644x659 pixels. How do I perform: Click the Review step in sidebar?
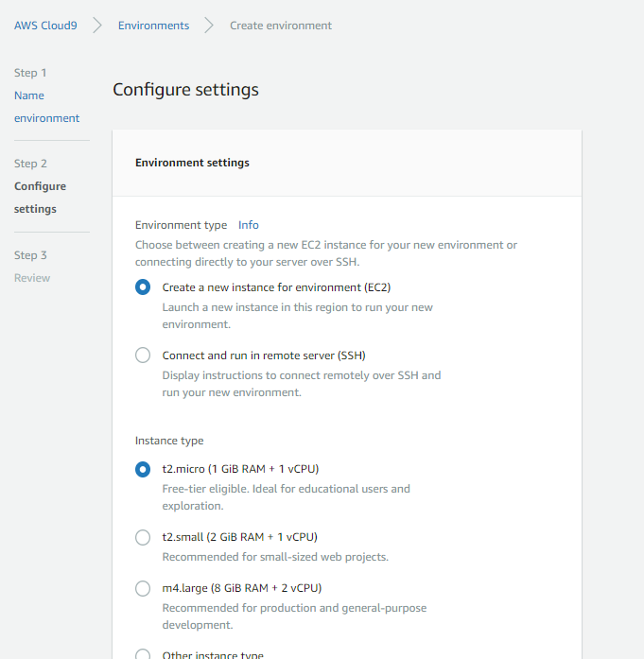point(32,278)
